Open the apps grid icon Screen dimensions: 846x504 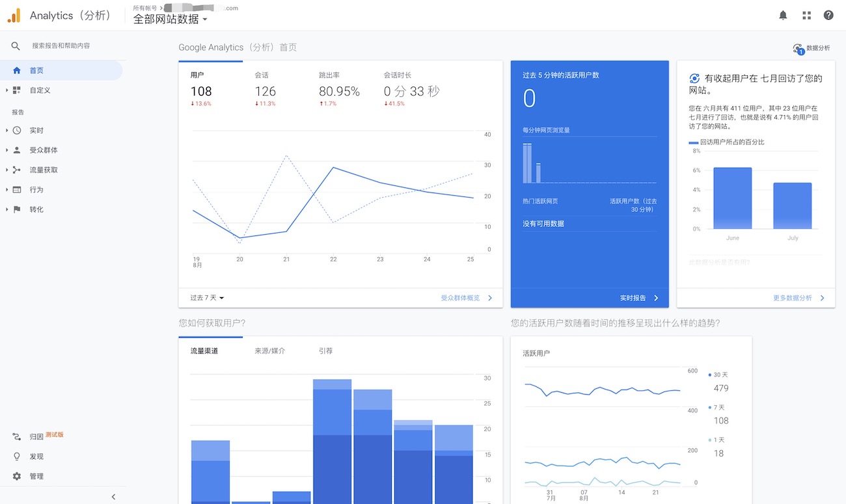coord(807,15)
